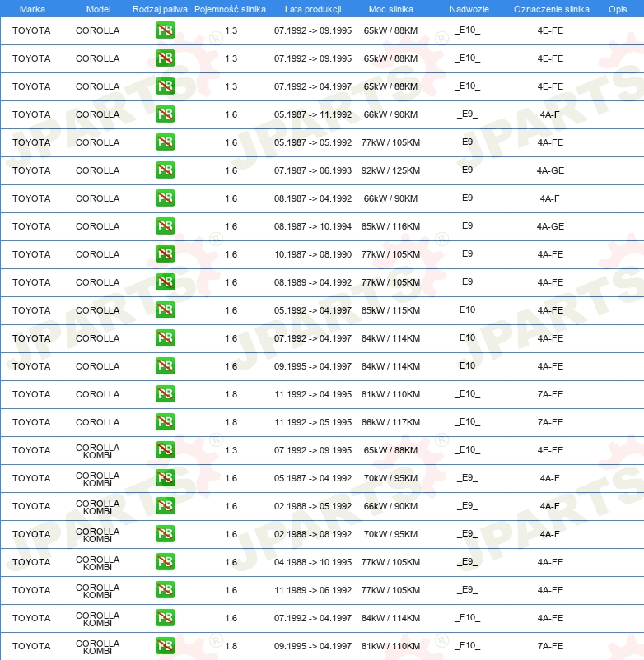644x660 pixels.
Task: Click fuel icon in row dated 07.1992 -> 04.1997 65kW
Action: [x=165, y=86]
